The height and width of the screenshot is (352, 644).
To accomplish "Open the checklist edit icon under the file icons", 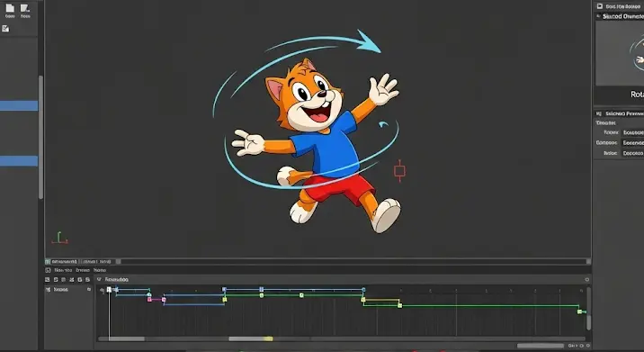I will (x=4, y=29).
